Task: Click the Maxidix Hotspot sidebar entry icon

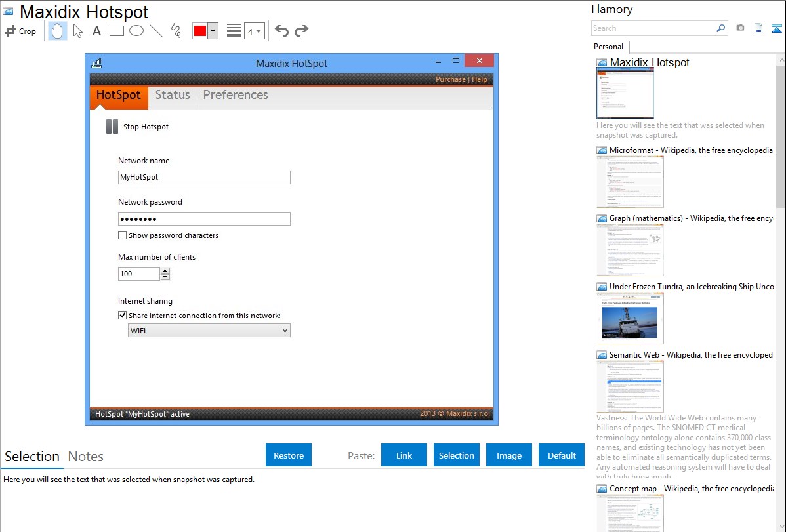Action: click(x=602, y=63)
